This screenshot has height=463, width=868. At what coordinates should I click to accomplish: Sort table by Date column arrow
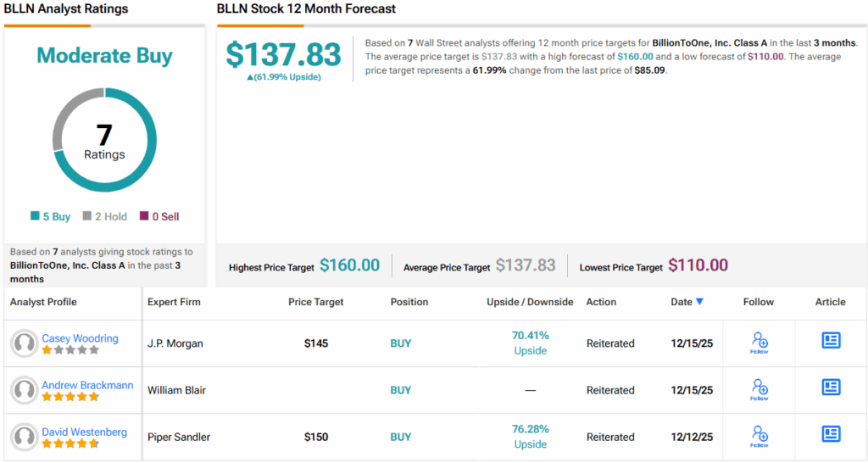(x=699, y=302)
